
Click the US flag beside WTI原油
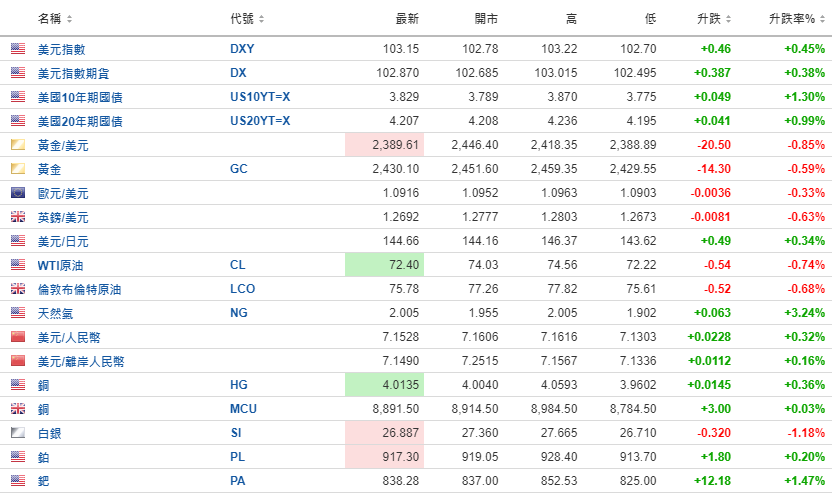18,265
